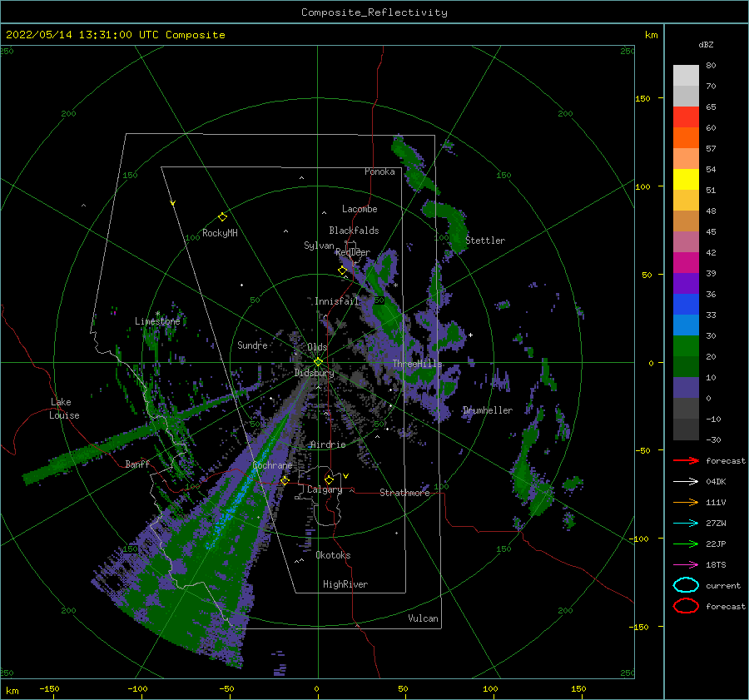
Task: Click the Innisfail city label
Action: click(337, 301)
